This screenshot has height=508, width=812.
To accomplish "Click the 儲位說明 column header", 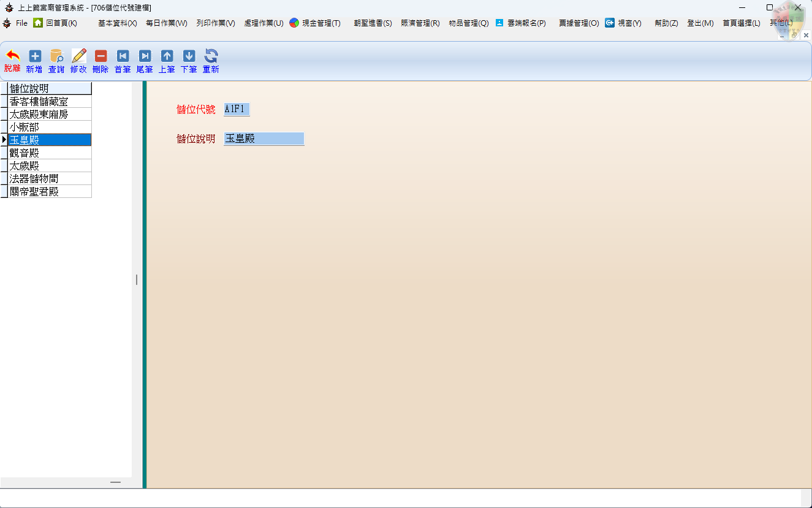I will [x=49, y=89].
